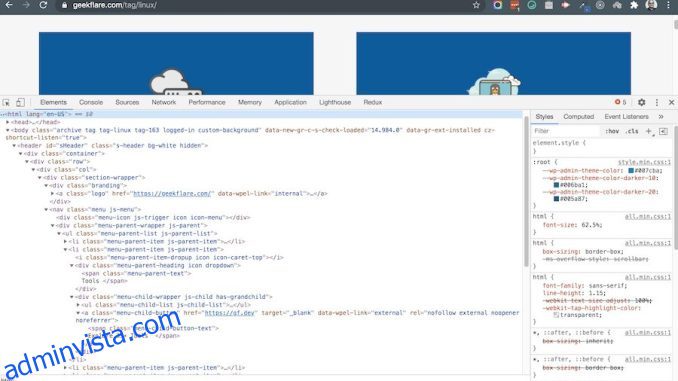Image resolution: width=678 pixels, height=381 pixels.
Task: Click the transparent color swatch
Action: pyautogui.click(x=556, y=315)
